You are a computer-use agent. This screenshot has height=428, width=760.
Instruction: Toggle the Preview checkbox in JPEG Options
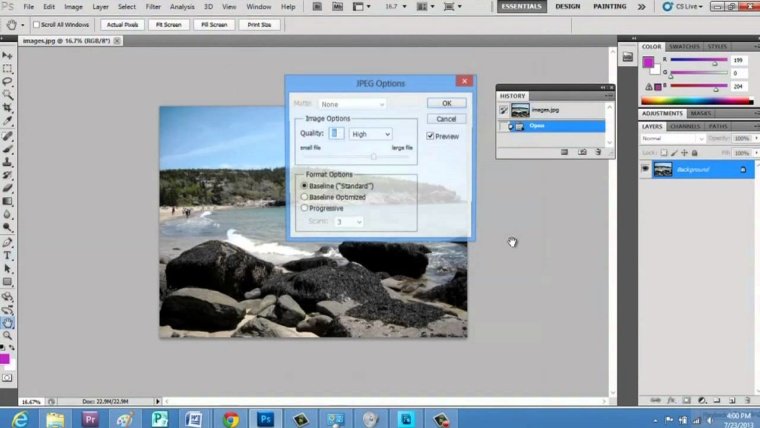tap(430, 136)
